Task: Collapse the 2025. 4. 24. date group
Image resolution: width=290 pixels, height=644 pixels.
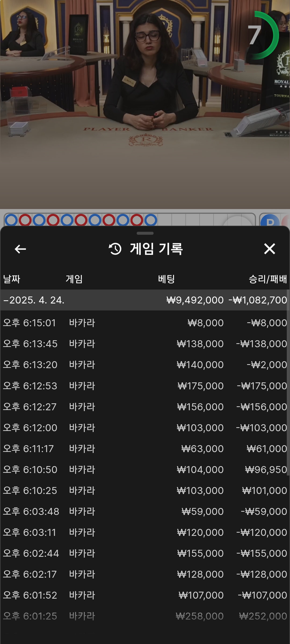Action: pyautogui.click(x=6, y=300)
